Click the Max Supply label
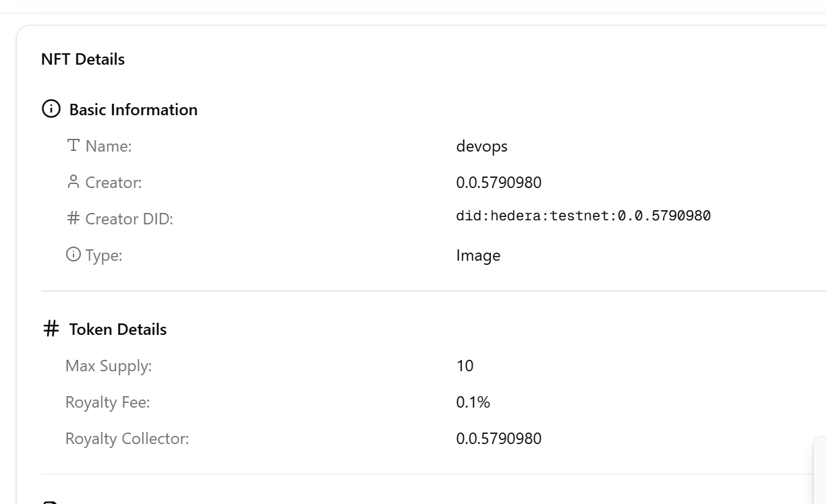Image resolution: width=826 pixels, height=504 pixels. [109, 366]
